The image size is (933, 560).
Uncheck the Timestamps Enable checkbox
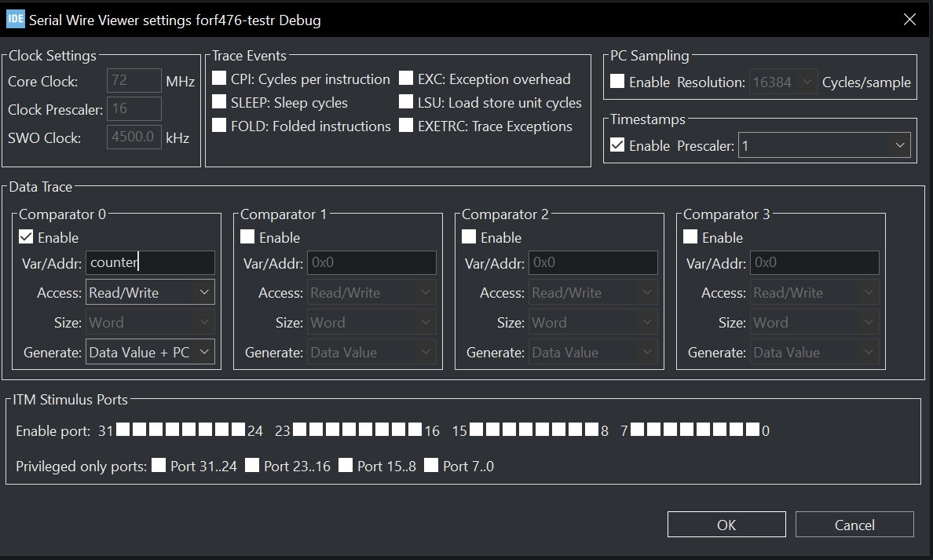617,145
